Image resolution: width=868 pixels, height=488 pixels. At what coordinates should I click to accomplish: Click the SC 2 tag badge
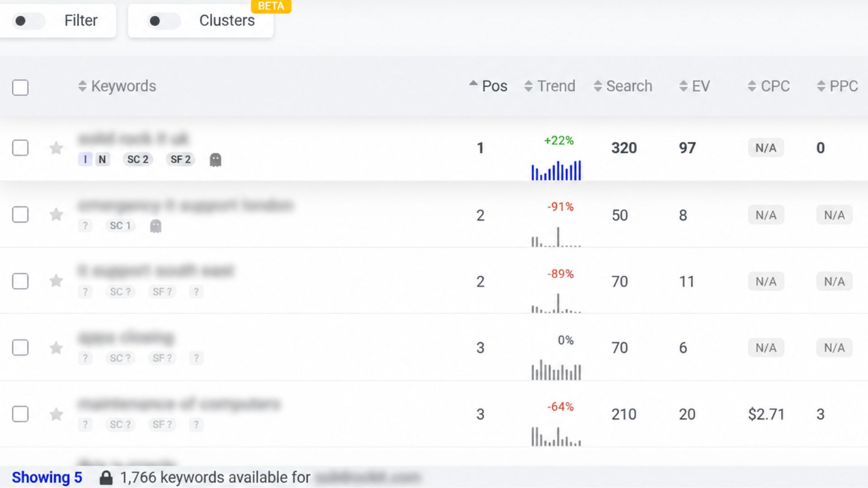pyautogui.click(x=138, y=160)
